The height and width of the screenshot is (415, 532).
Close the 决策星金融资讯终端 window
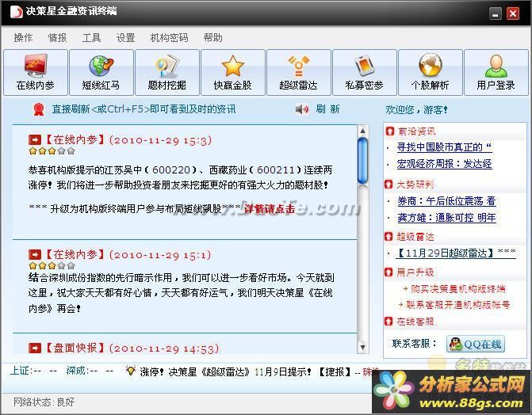pyautogui.click(x=513, y=13)
